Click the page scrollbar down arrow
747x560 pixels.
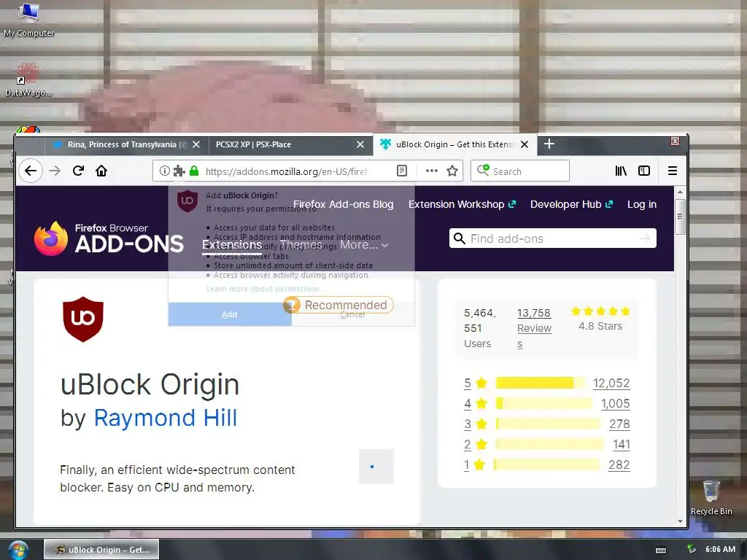[x=681, y=521]
